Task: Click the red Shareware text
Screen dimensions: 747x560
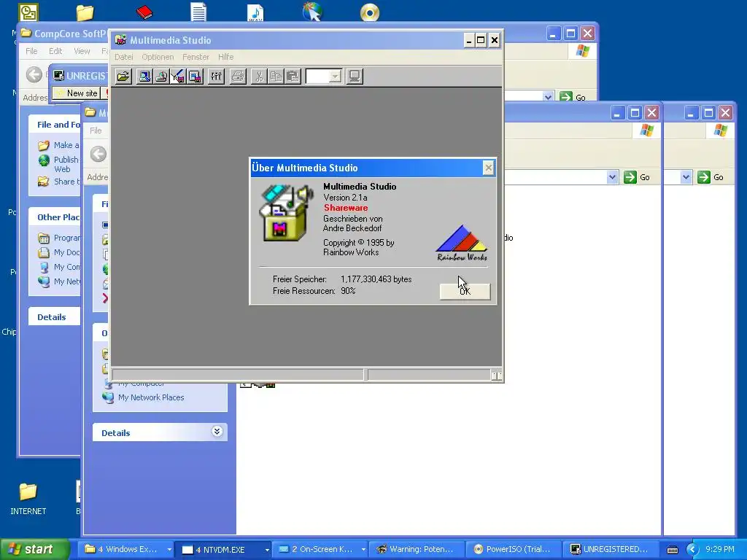Action: pos(346,208)
